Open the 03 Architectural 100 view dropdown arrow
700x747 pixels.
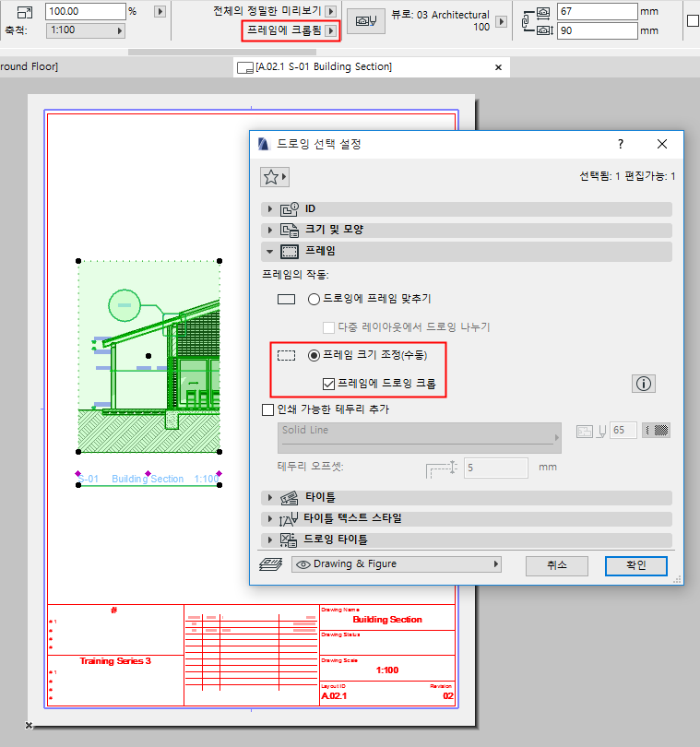(x=501, y=22)
